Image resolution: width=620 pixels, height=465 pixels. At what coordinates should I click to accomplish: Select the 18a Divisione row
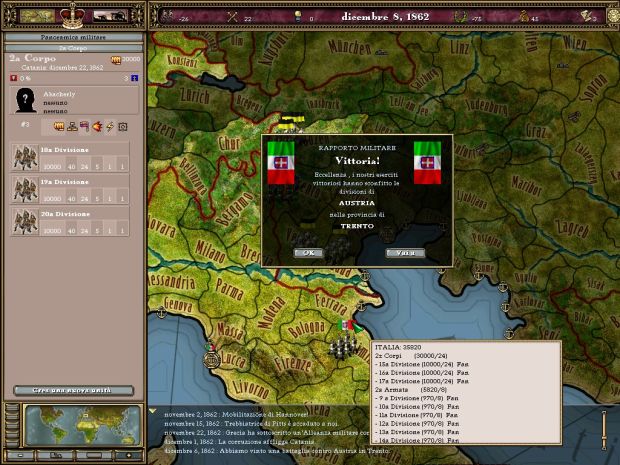[70, 157]
